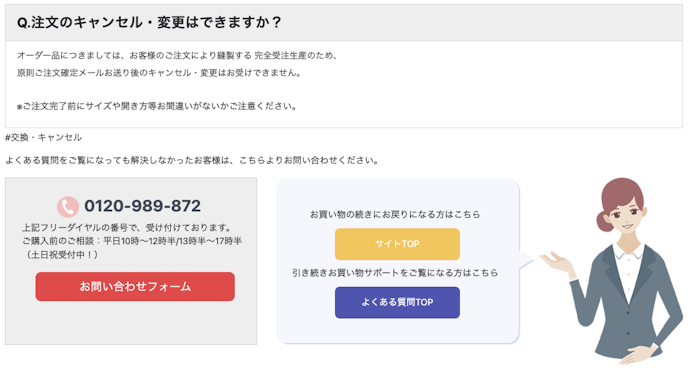Click the #交換・キャンセル tag

[44, 137]
